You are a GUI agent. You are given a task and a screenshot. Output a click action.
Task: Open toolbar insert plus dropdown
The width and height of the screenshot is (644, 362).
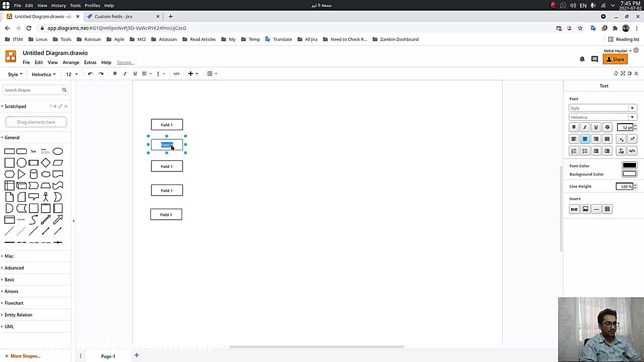tap(193, 74)
